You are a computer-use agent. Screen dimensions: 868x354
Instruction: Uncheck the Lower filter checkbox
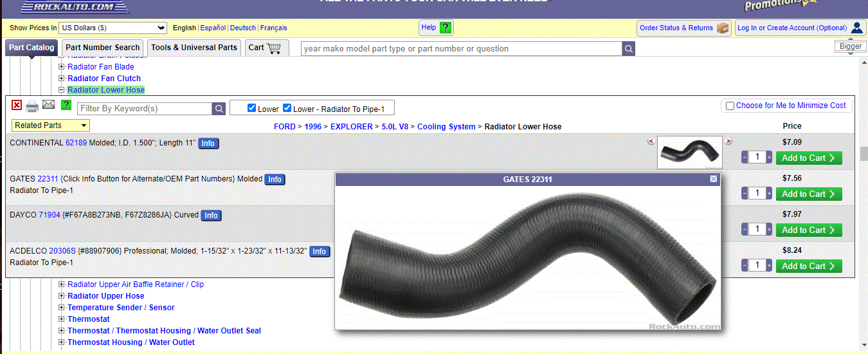tap(252, 108)
